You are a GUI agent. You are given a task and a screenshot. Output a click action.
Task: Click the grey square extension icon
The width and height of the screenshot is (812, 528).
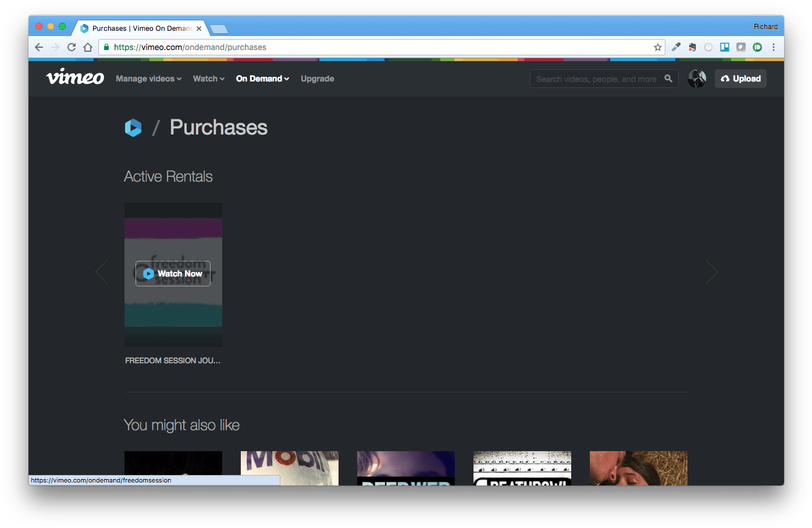741,47
